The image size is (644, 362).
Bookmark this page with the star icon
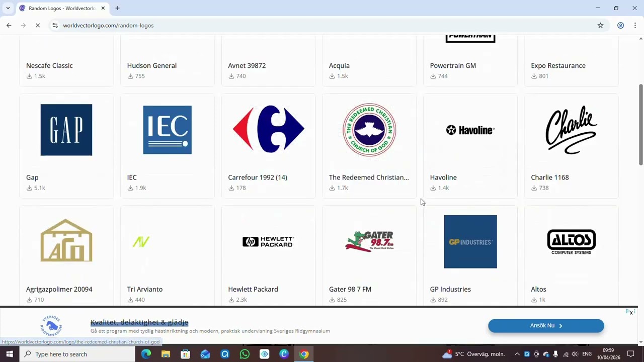[600, 25]
